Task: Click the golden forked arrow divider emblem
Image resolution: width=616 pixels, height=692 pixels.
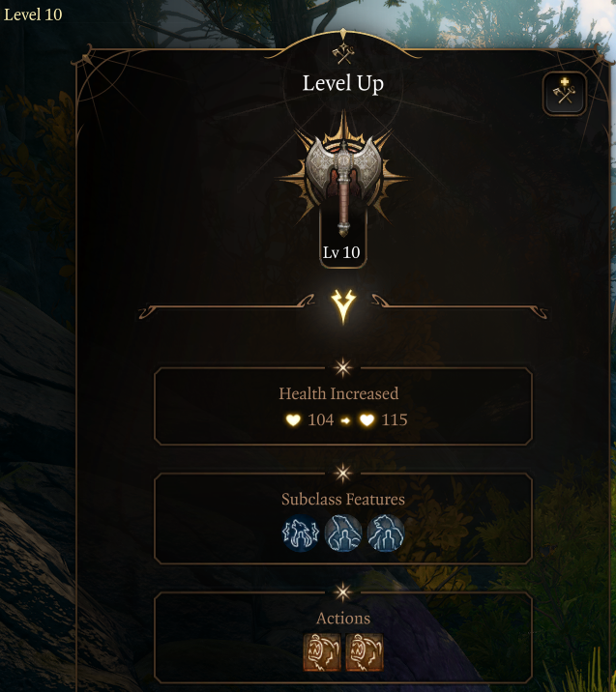Action: click(x=343, y=306)
